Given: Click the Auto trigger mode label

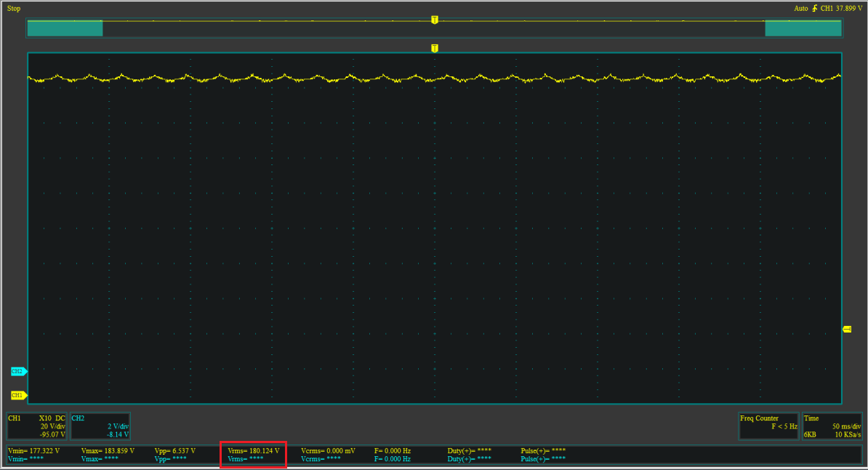Looking at the screenshot, I should [x=801, y=9].
